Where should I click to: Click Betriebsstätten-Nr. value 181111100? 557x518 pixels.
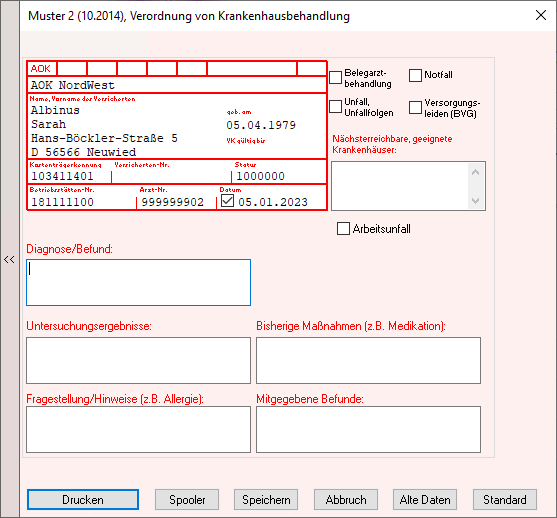pos(63,202)
